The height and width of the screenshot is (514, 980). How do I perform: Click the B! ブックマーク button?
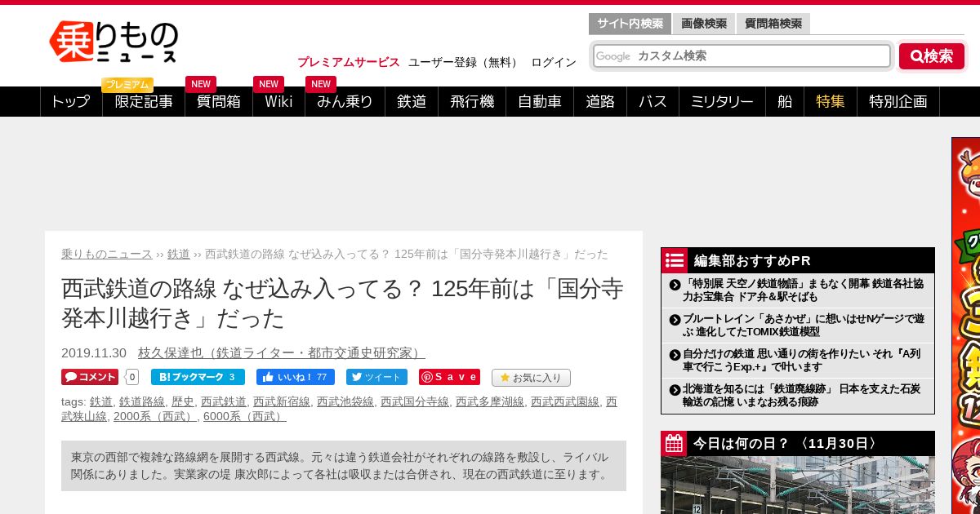[x=198, y=377]
